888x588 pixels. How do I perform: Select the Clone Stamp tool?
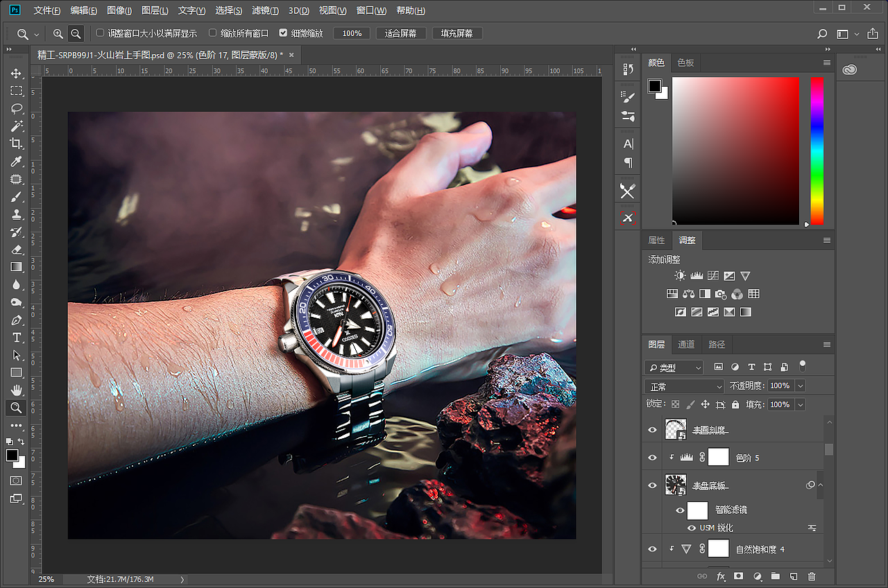[16, 214]
